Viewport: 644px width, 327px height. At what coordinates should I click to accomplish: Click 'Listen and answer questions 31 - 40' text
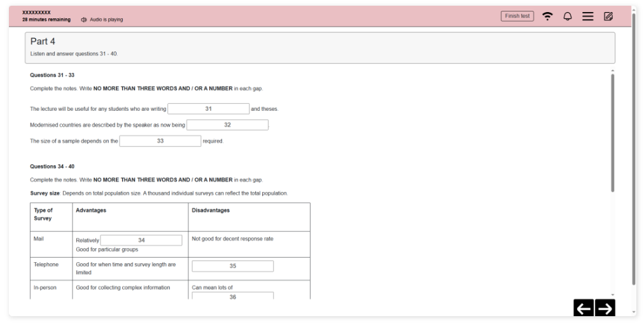pyautogui.click(x=74, y=54)
